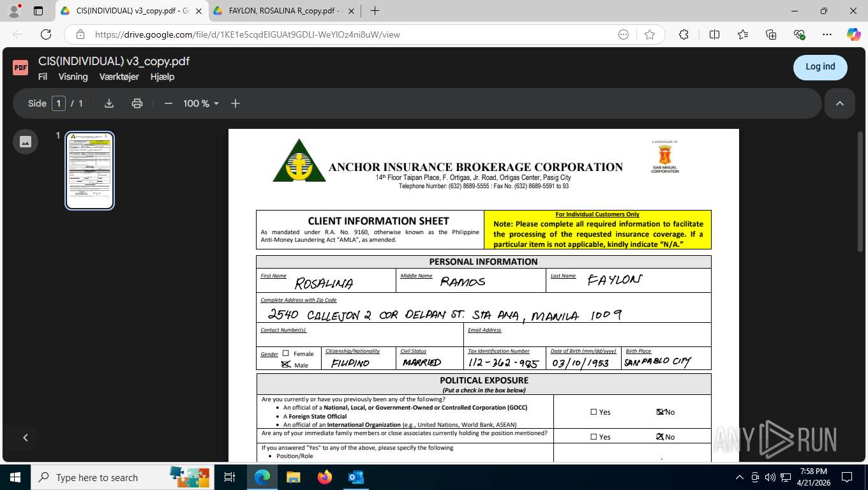Click the PERSONAL INFORMATION section header
The width and height of the screenshot is (868, 490).
[x=483, y=262]
